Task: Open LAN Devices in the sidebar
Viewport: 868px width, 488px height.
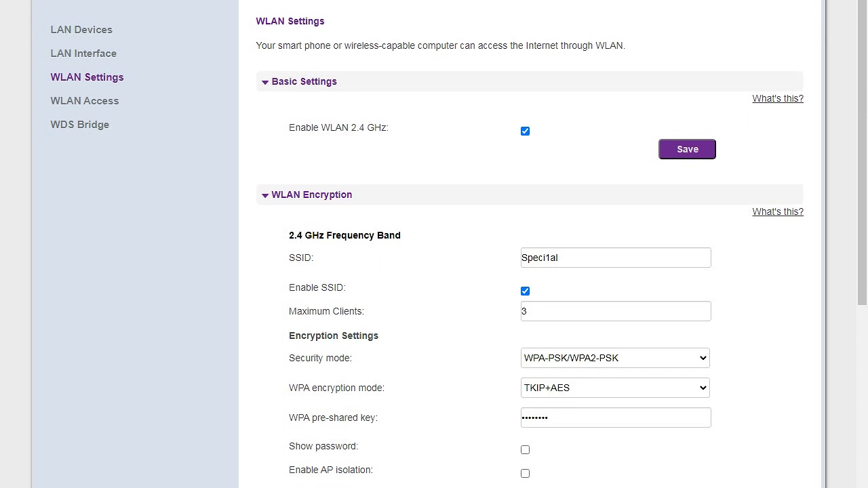Action: tap(81, 30)
